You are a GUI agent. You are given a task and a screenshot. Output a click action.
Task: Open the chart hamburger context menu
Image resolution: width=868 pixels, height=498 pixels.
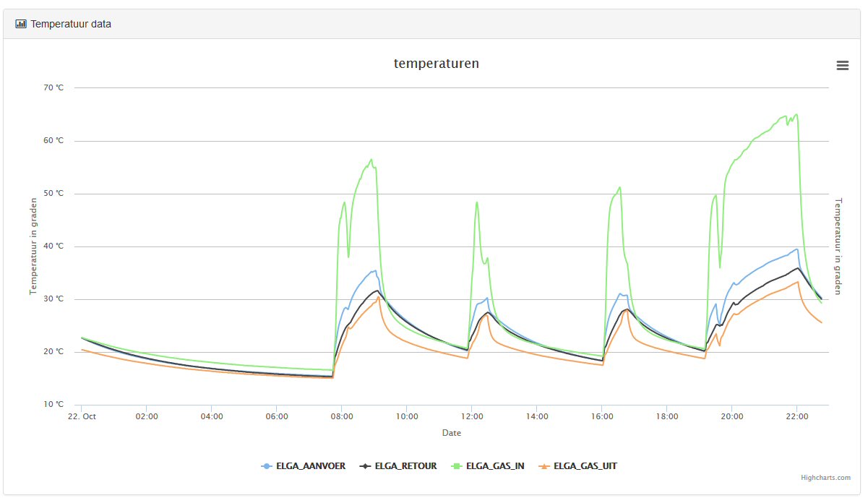[x=842, y=65]
